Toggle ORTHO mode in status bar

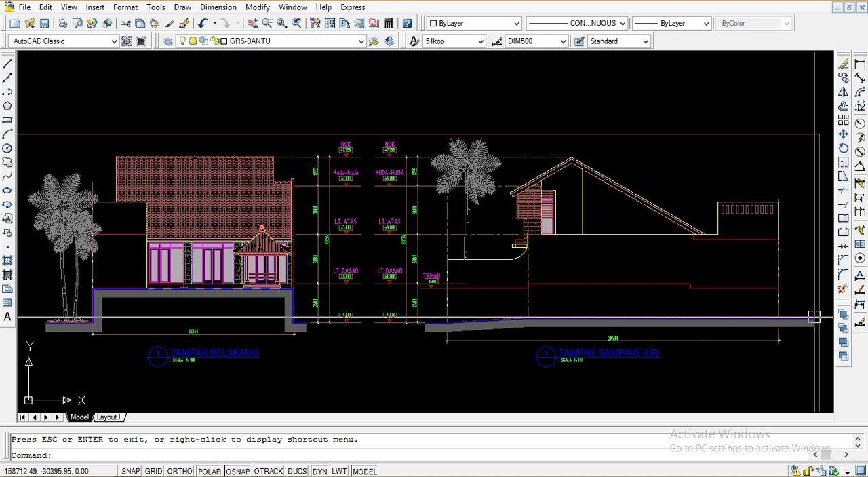(180, 471)
